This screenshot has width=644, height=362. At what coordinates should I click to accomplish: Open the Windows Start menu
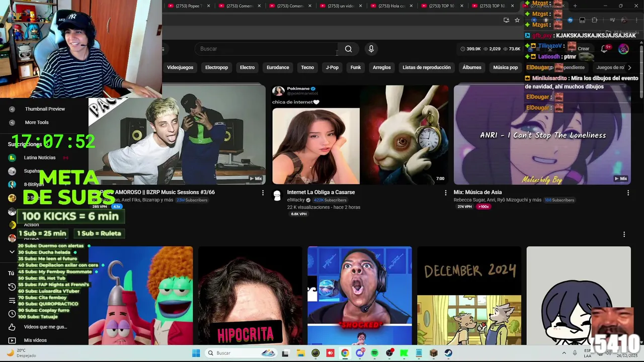pos(196,353)
